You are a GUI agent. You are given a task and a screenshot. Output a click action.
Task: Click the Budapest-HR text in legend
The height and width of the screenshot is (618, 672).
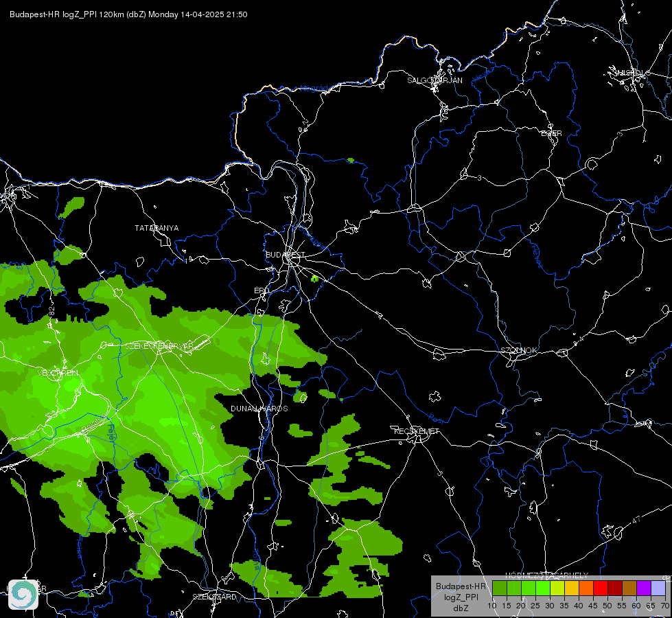(461, 586)
